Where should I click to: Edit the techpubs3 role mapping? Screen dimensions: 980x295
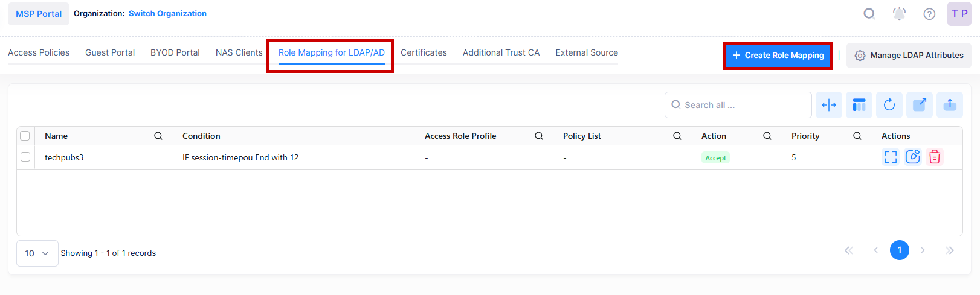point(912,157)
